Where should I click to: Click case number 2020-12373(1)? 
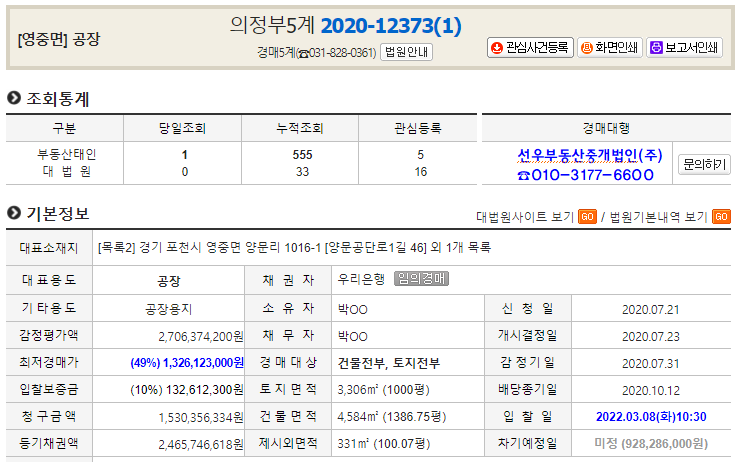pyautogui.click(x=391, y=25)
